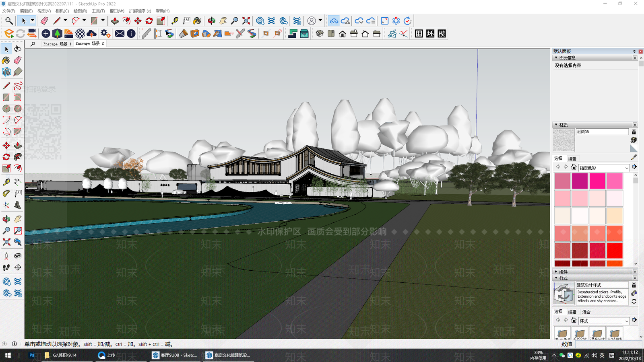The width and height of the screenshot is (644, 362).
Task: Click the eyedropper sample paint icon
Action: (x=634, y=158)
